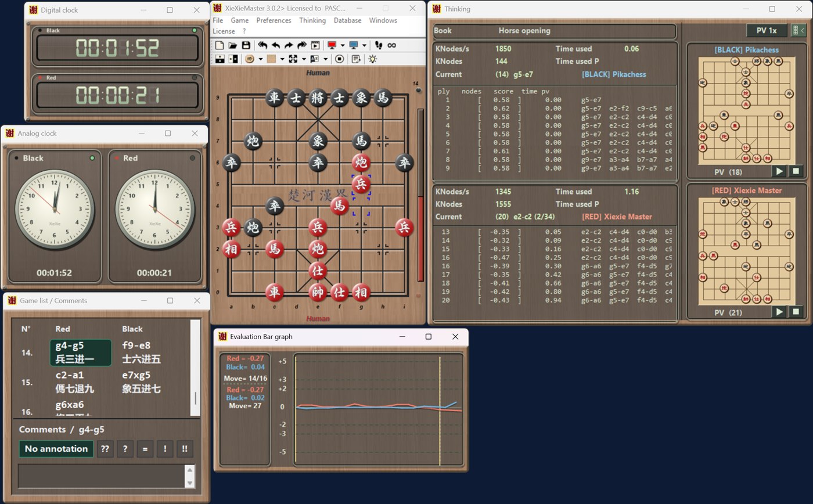
Task: Expand the board size dropdown arrow
Action: (x=304, y=59)
